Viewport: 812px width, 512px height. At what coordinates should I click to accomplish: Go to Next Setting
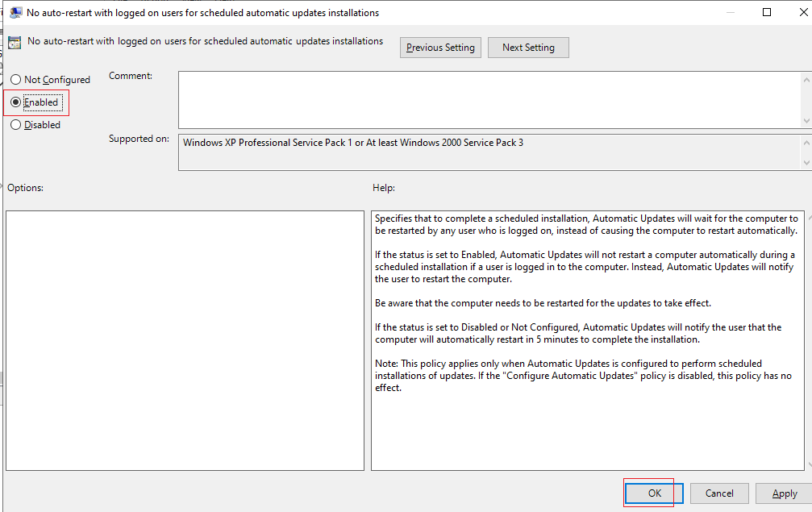(x=528, y=48)
